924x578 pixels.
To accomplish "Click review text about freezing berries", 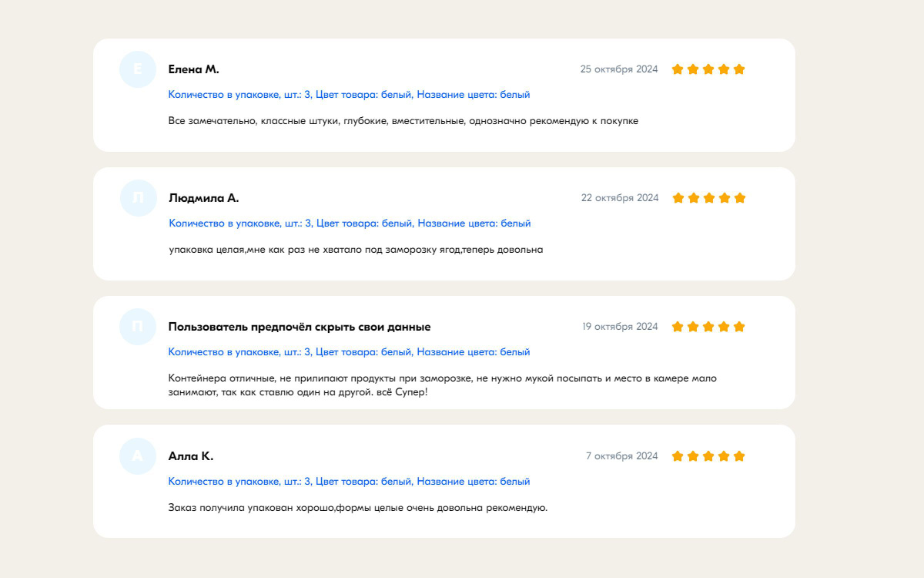I will (x=356, y=250).
